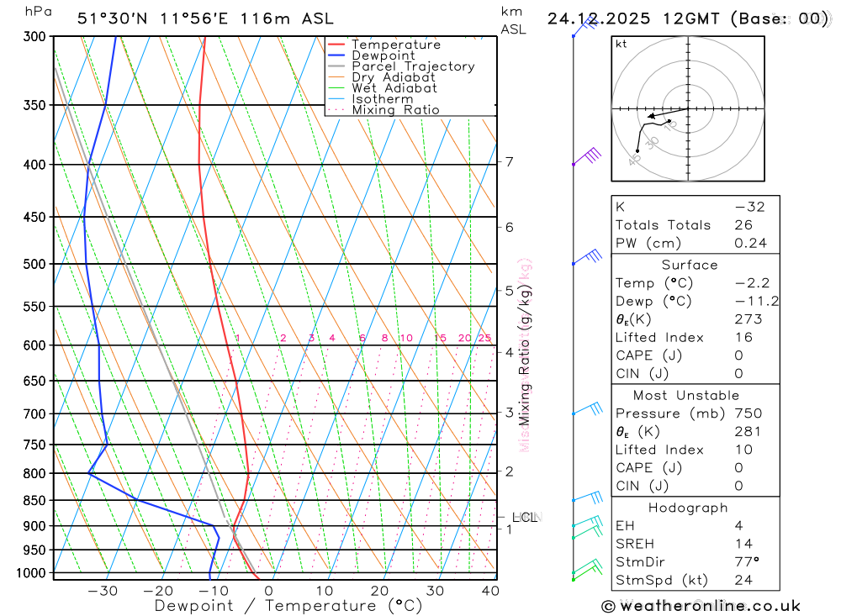Click the 'Mixing Ratio' legend label
The width and height of the screenshot is (841, 616).
coord(395,110)
